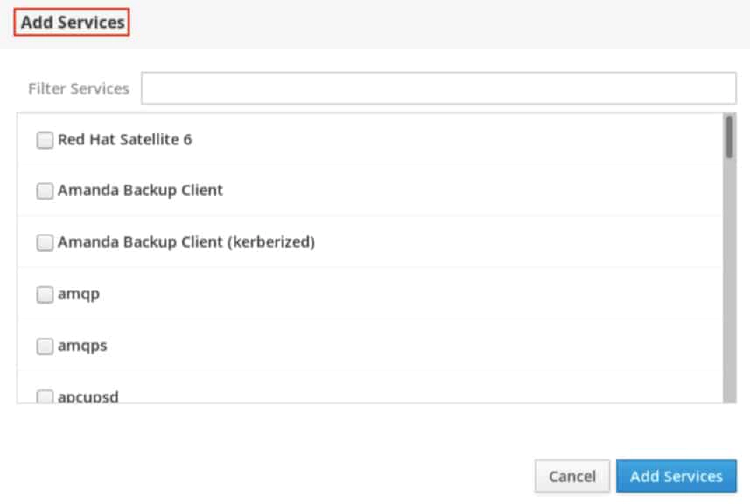Image resolution: width=750 pixels, height=504 pixels.
Task: Toggle the amqps service checkbox
Action: coord(45,346)
